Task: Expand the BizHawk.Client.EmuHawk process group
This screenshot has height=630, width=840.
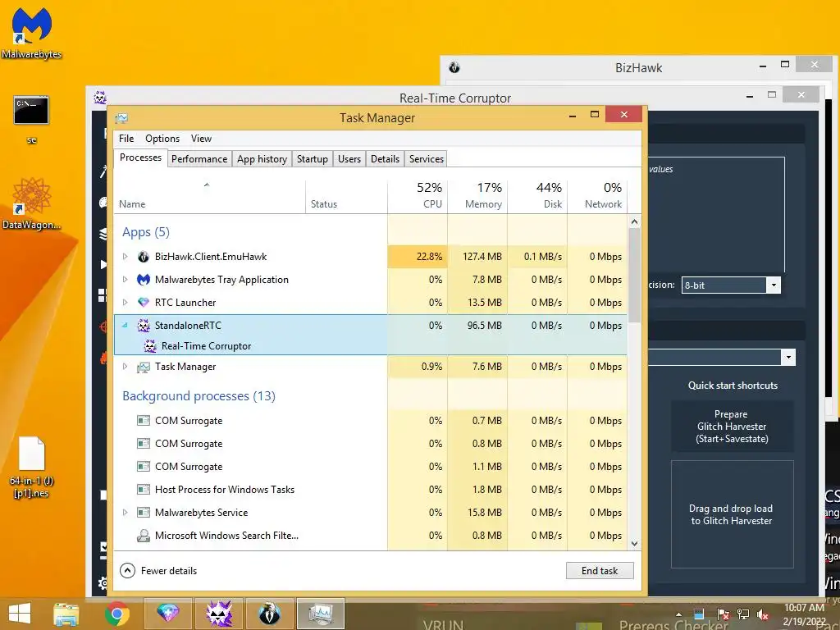Action: click(125, 257)
